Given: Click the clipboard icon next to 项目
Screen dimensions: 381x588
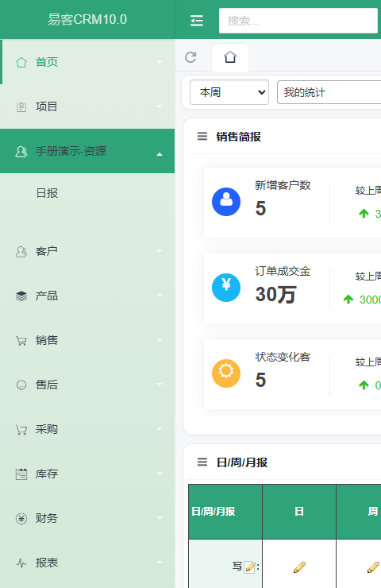Looking at the screenshot, I should [21, 107].
